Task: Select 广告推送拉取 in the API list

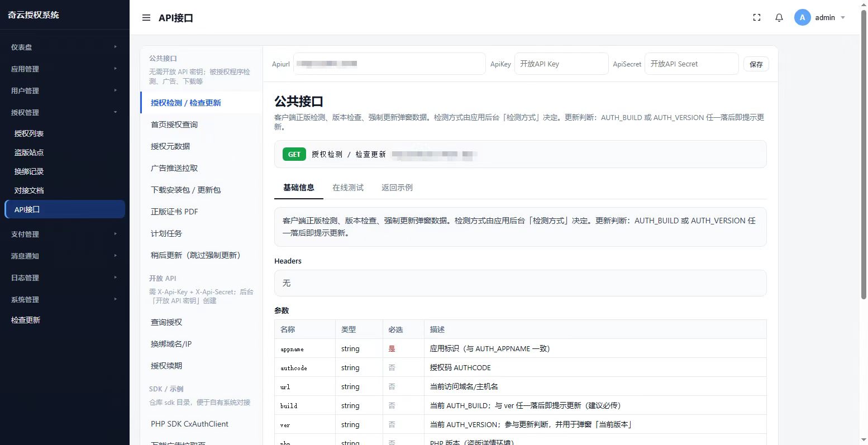Action: pyautogui.click(x=201, y=168)
